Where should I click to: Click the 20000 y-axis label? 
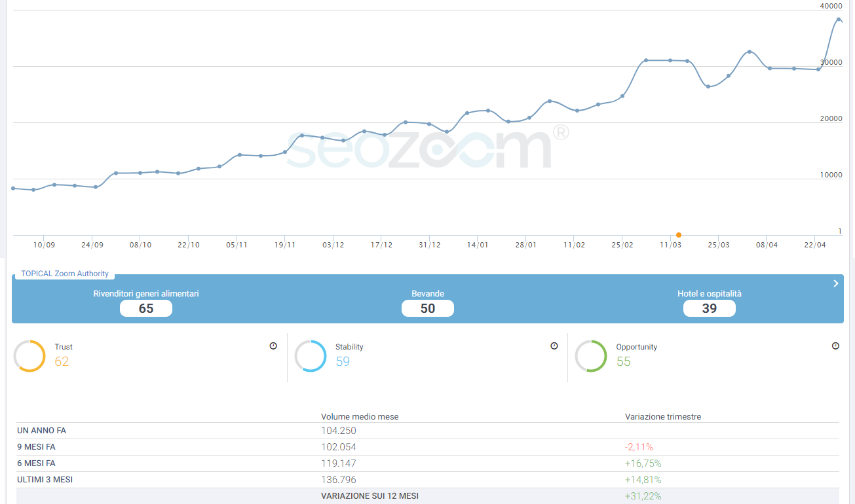pos(831,118)
